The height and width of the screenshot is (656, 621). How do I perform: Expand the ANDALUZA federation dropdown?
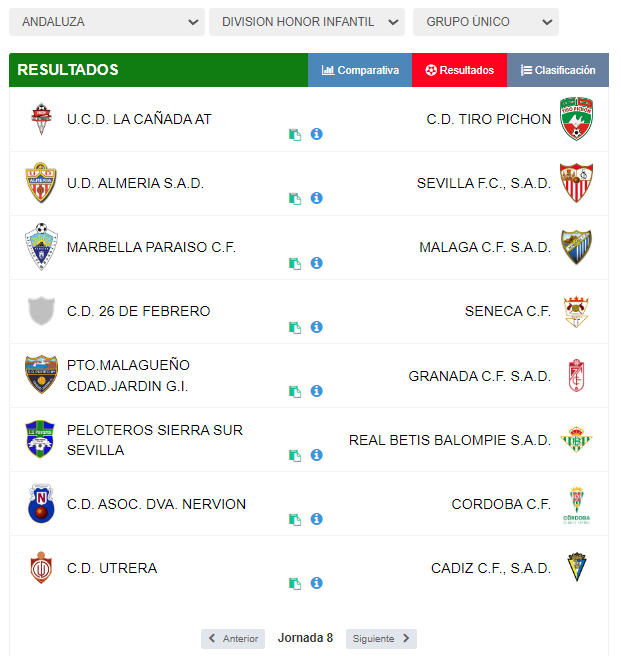(107, 22)
